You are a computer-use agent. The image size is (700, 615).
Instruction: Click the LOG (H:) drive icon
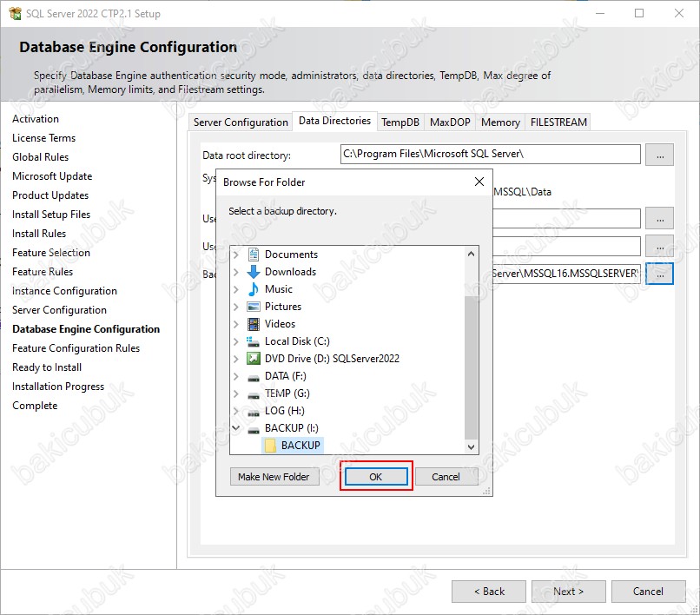[x=253, y=413]
